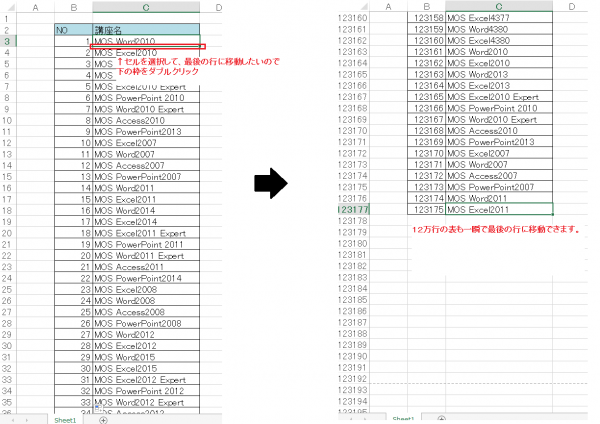Click cell MOS Access2011

[x=146, y=267]
